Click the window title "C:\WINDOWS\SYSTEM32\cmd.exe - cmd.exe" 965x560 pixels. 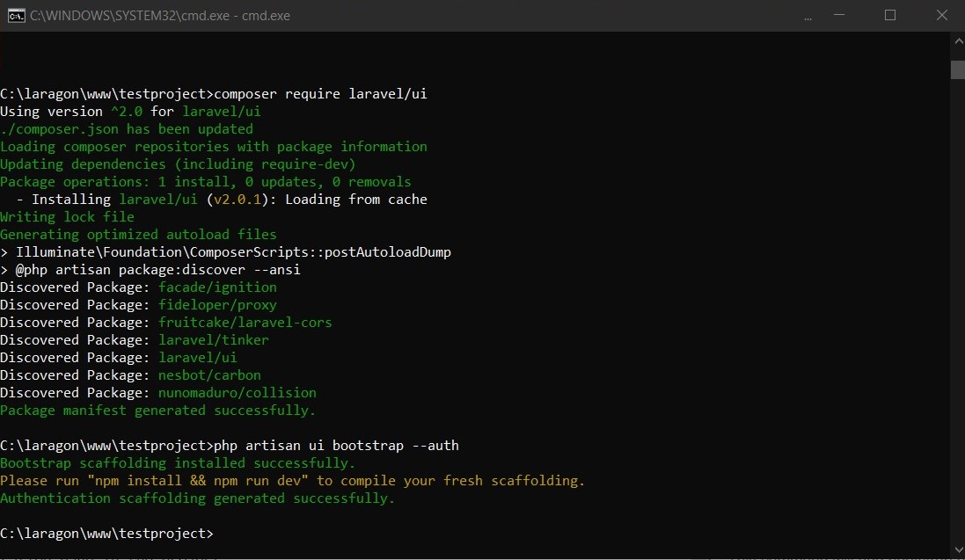point(160,16)
